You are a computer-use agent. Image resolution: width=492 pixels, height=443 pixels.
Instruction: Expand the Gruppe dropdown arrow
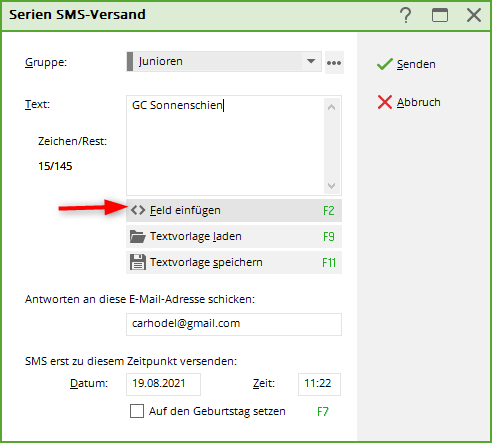[x=311, y=61]
